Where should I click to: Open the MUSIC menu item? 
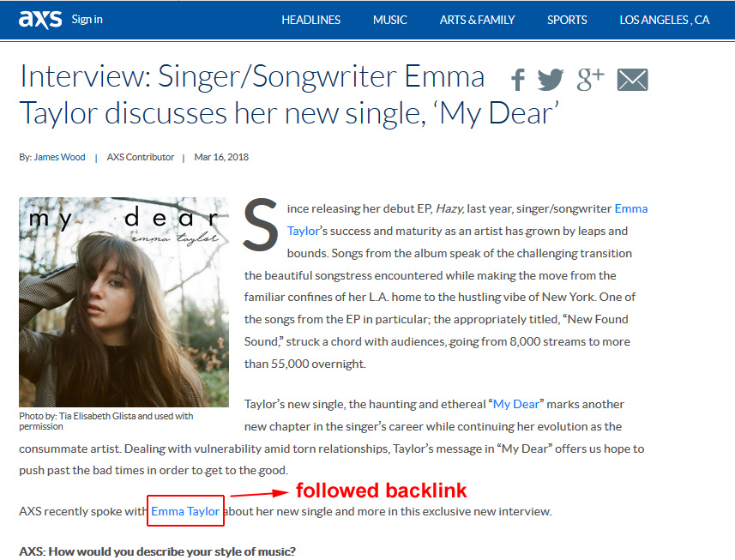[390, 20]
